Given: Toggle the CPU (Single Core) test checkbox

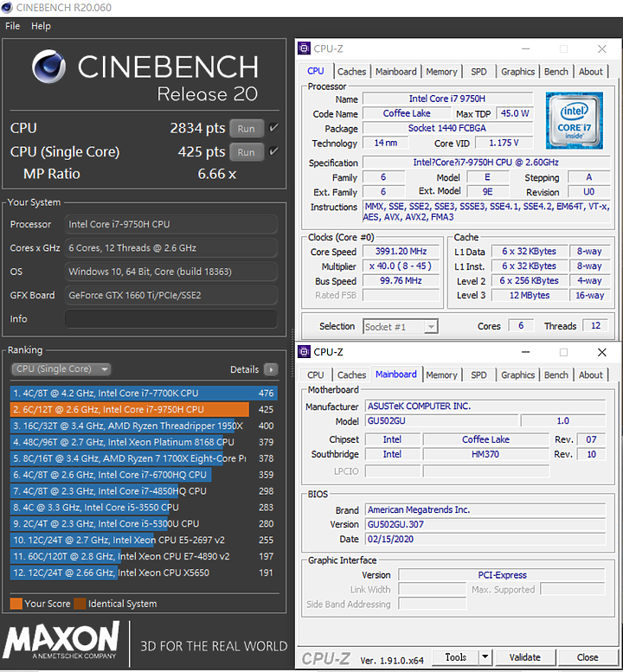Looking at the screenshot, I should [273, 151].
